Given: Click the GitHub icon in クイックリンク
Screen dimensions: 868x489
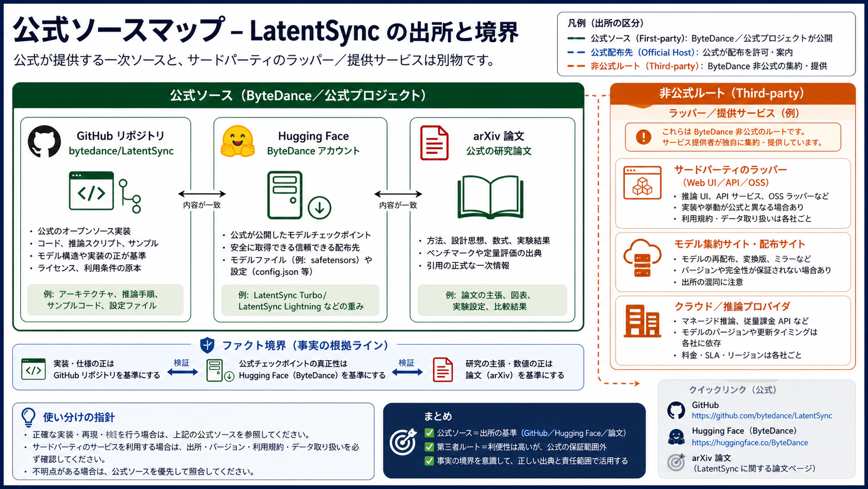Looking at the screenshot, I should click(x=676, y=411).
